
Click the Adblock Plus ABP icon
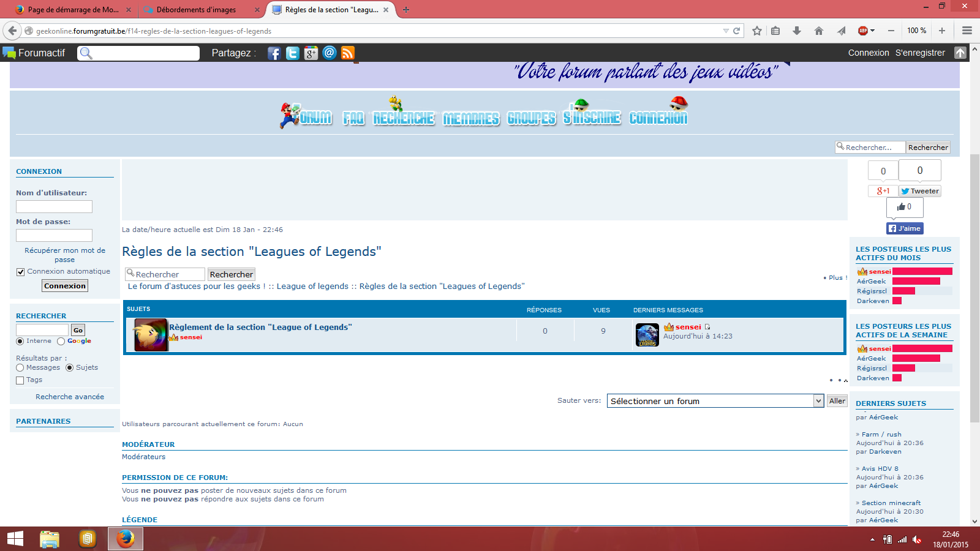coord(863,31)
